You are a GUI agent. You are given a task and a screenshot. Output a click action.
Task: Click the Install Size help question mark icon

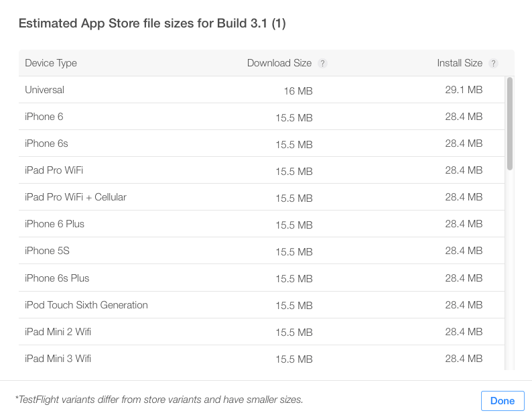pyautogui.click(x=493, y=64)
